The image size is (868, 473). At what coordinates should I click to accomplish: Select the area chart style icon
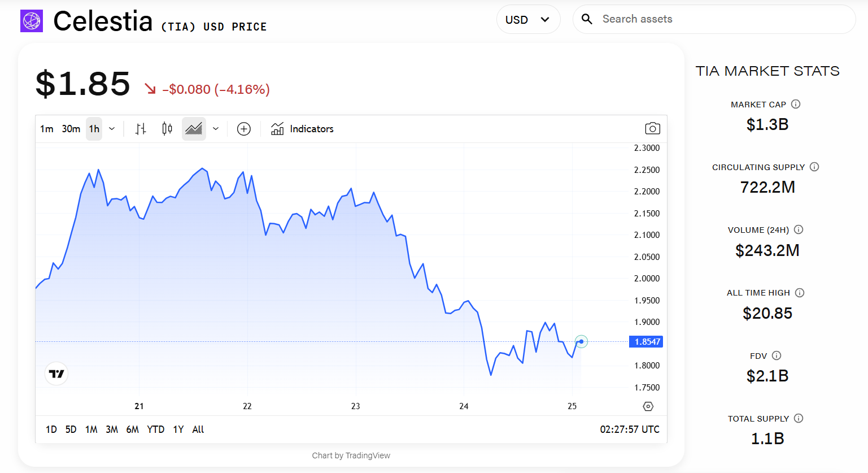tap(194, 129)
